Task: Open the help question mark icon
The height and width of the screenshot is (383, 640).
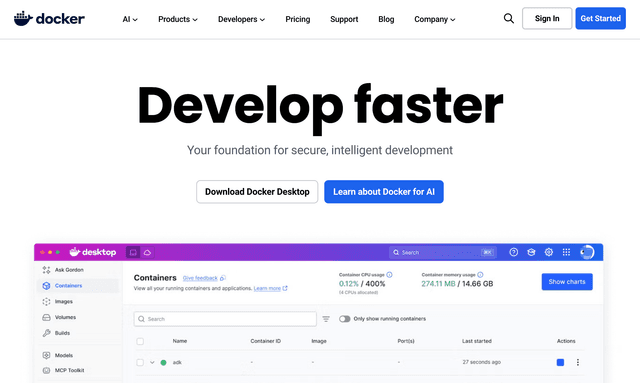Action: tap(513, 252)
